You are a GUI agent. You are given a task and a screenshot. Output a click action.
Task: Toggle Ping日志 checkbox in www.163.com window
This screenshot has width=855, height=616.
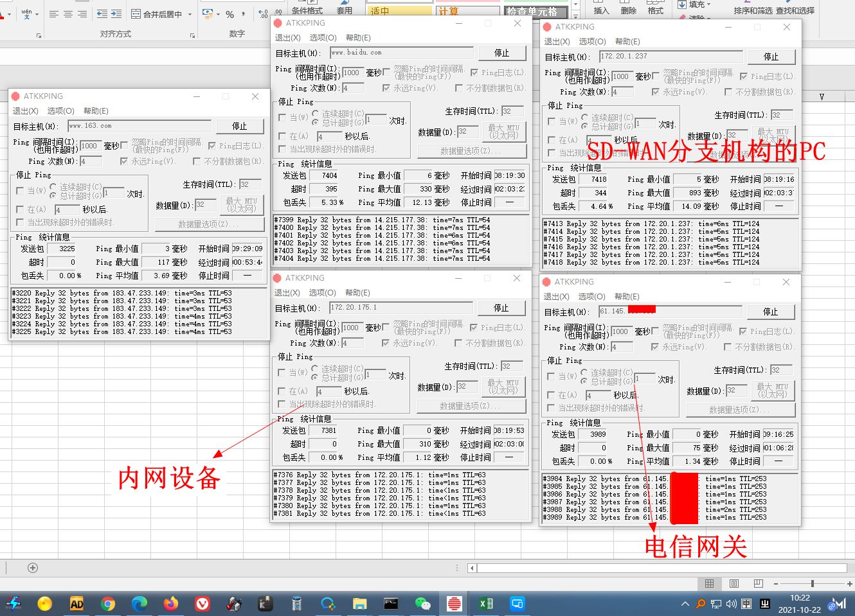tap(212, 146)
